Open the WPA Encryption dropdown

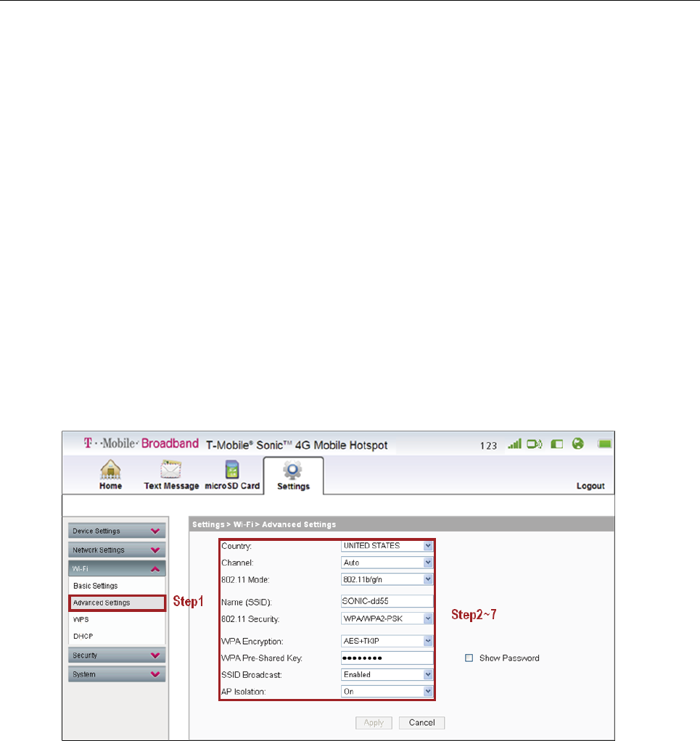[387, 641]
